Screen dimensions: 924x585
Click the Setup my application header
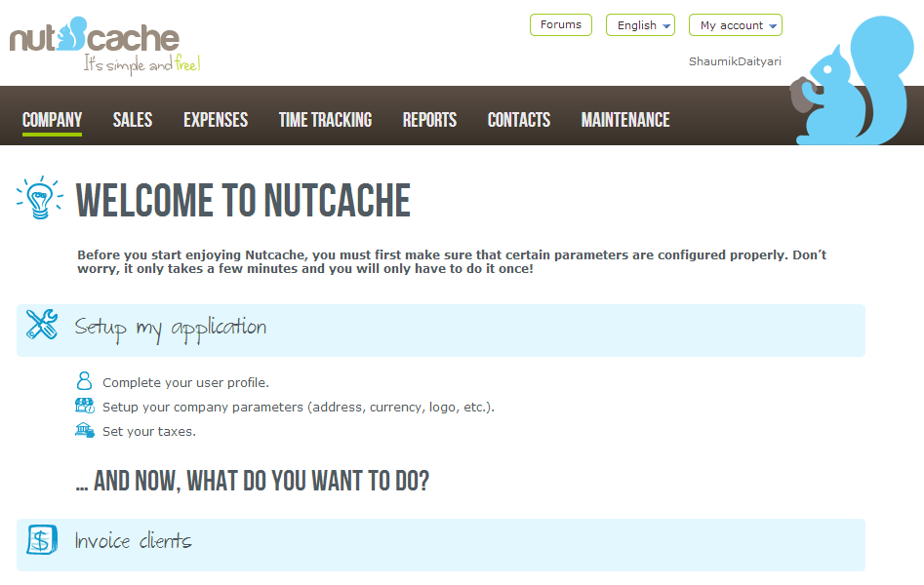pos(441,331)
